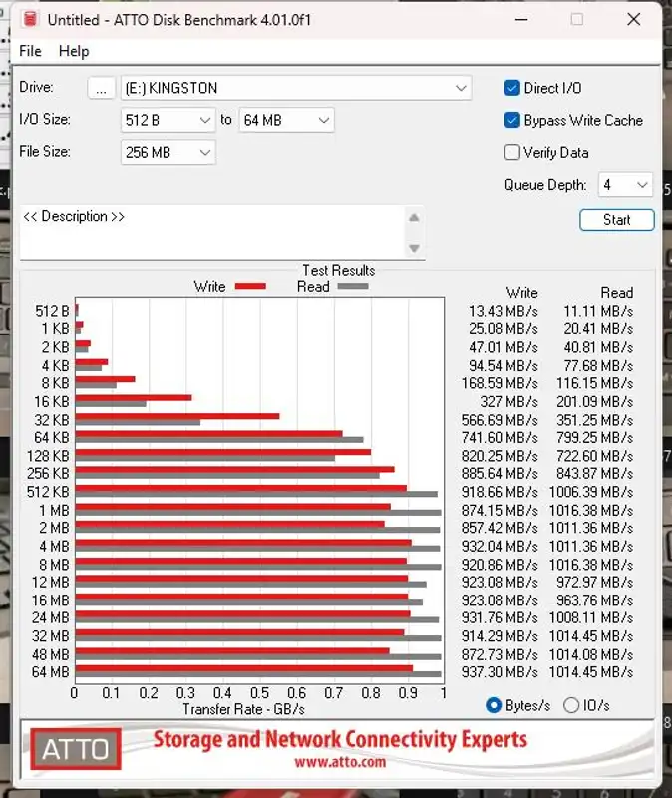Viewport: 672px width, 798px height.
Task: Click the ATTO app icon in title bar
Action: (30, 20)
